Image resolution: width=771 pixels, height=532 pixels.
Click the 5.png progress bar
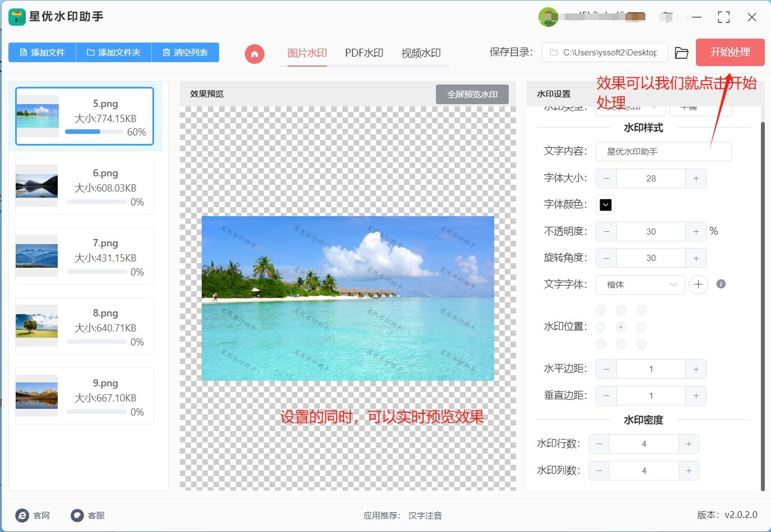point(94,132)
